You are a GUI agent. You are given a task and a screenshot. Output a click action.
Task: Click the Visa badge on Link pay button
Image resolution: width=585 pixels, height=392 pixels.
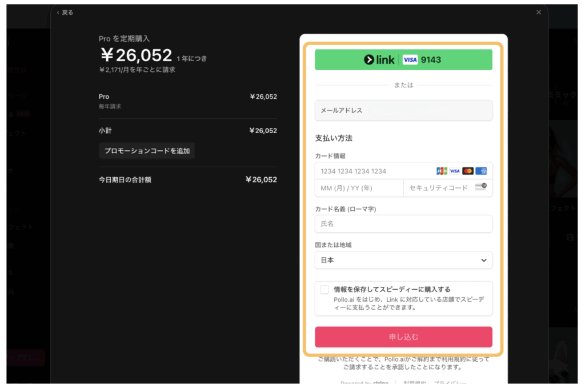[410, 59]
